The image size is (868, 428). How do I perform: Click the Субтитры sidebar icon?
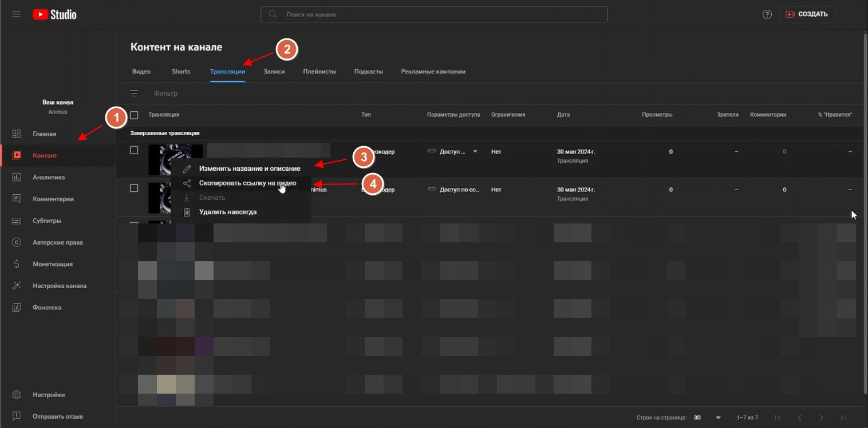click(17, 221)
